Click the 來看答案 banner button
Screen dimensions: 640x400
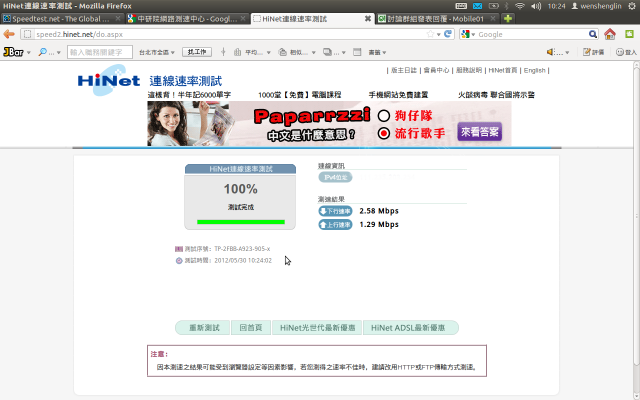[480, 132]
